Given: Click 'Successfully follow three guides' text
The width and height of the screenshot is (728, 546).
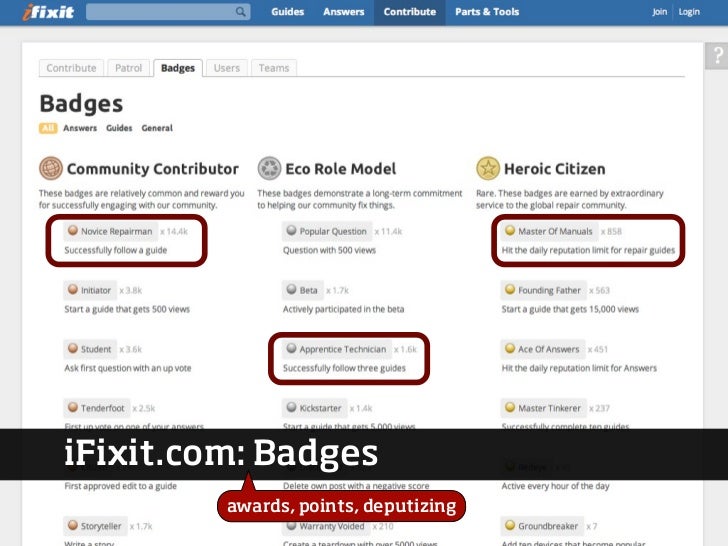Looking at the screenshot, I should 344,368.
